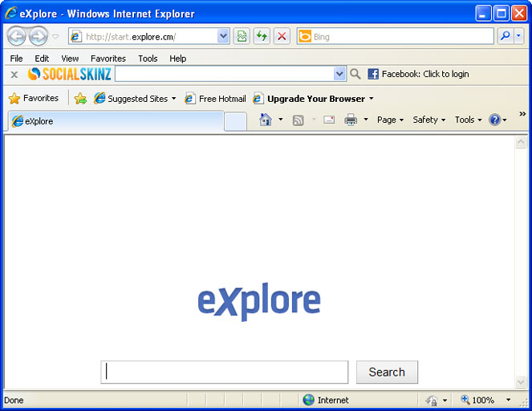Close the SocialSkinz toolbar with X
This screenshot has height=411, width=532.
tap(14, 75)
